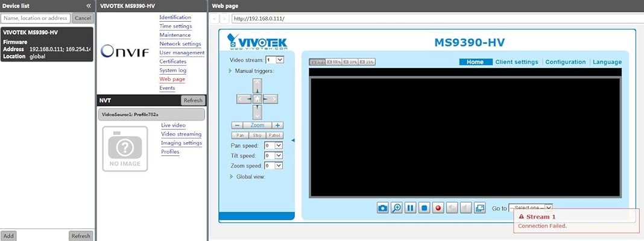Zoom in with the plus button
This screenshot has height=241, width=644.
[277, 125]
